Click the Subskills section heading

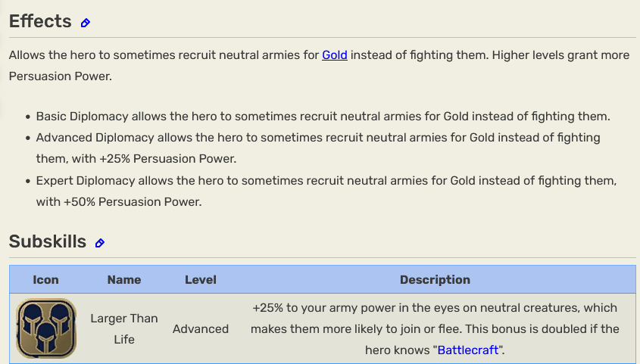click(48, 241)
